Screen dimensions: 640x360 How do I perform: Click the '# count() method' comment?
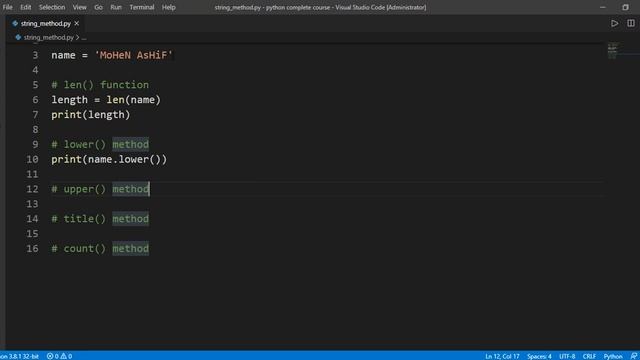pyautogui.click(x=100, y=249)
